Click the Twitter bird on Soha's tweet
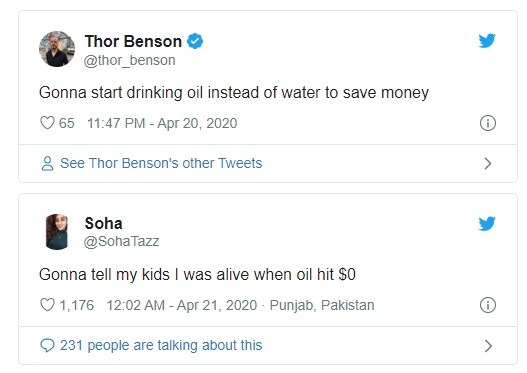This screenshot has width=527, height=373. (x=487, y=223)
